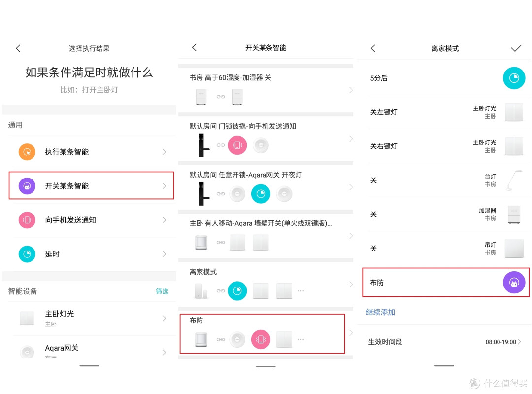This screenshot has width=532, height=394.
Task: Confirm 离家模式 with the checkmark
Action: (516, 48)
